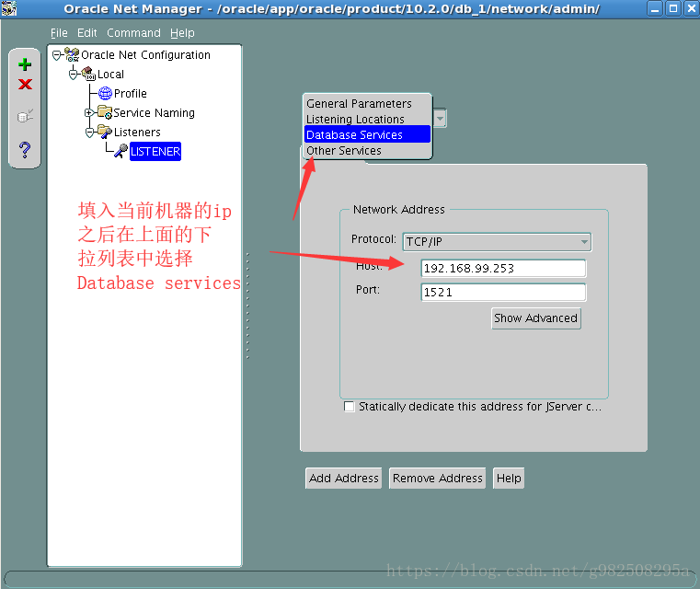Click the Show Advanced button
700x589 pixels.
tap(535, 318)
